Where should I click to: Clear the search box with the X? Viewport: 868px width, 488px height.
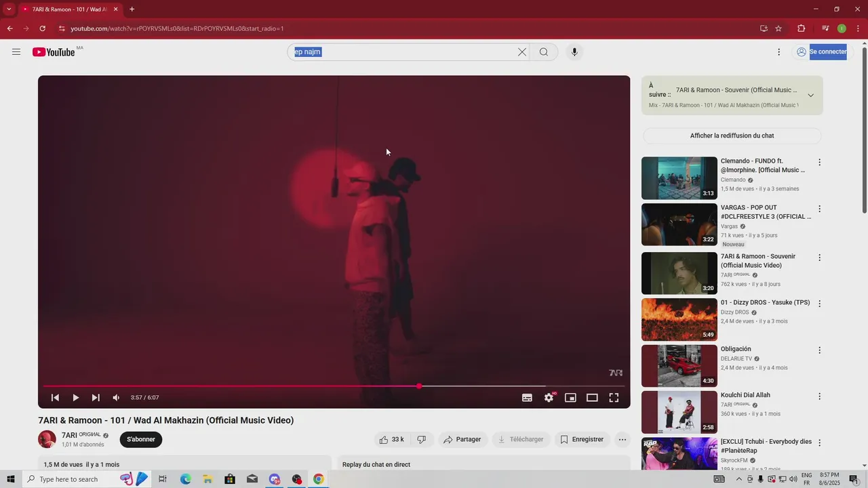tap(522, 52)
